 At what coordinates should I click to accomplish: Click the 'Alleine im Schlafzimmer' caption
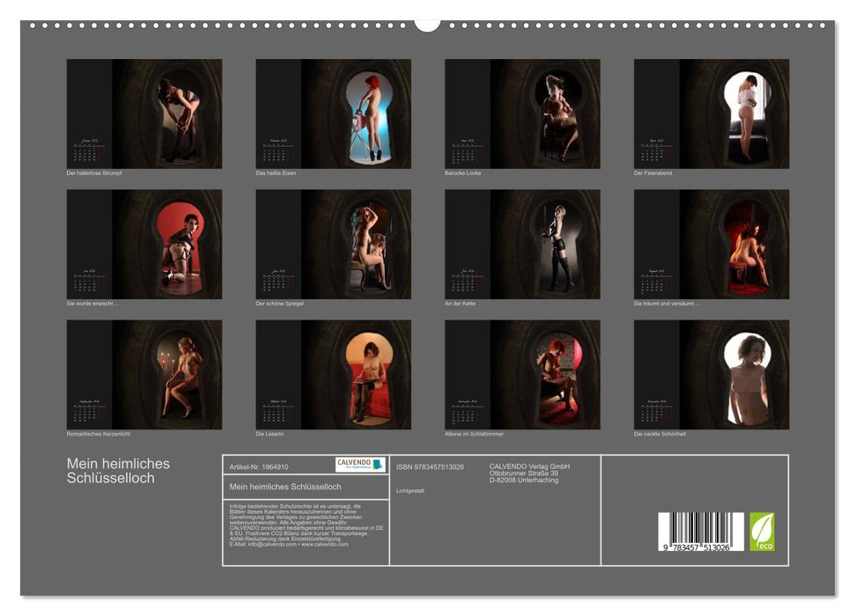[x=475, y=434]
